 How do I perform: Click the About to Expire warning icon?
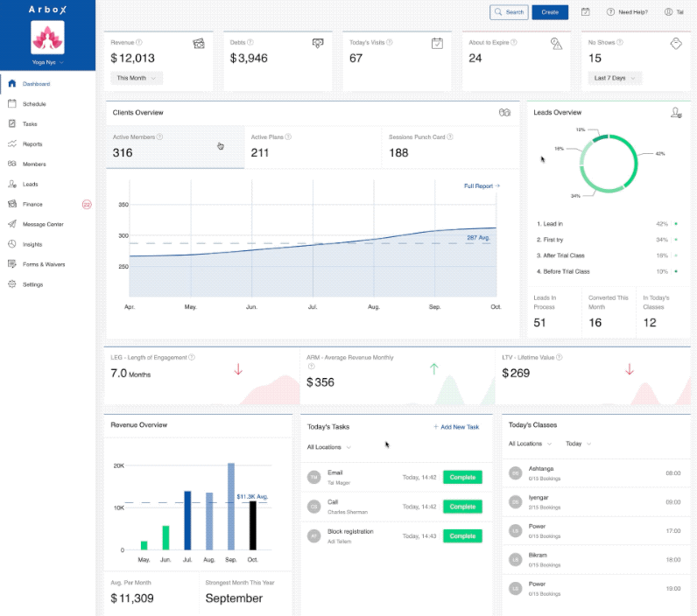tap(556, 44)
